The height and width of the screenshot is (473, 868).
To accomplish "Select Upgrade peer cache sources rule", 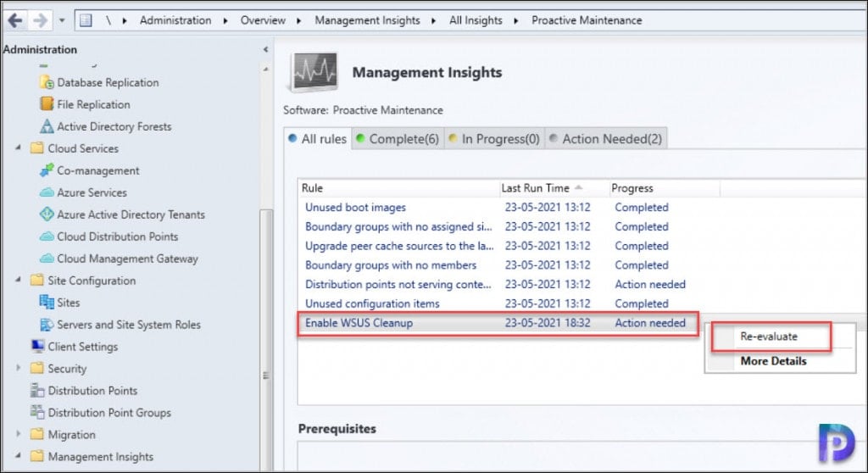I will (x=399, y=246).
